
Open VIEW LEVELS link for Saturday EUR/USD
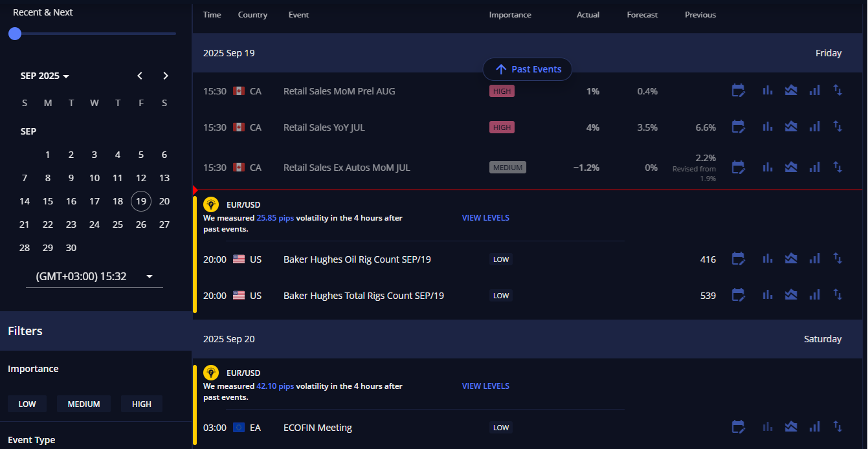point(485,386)
